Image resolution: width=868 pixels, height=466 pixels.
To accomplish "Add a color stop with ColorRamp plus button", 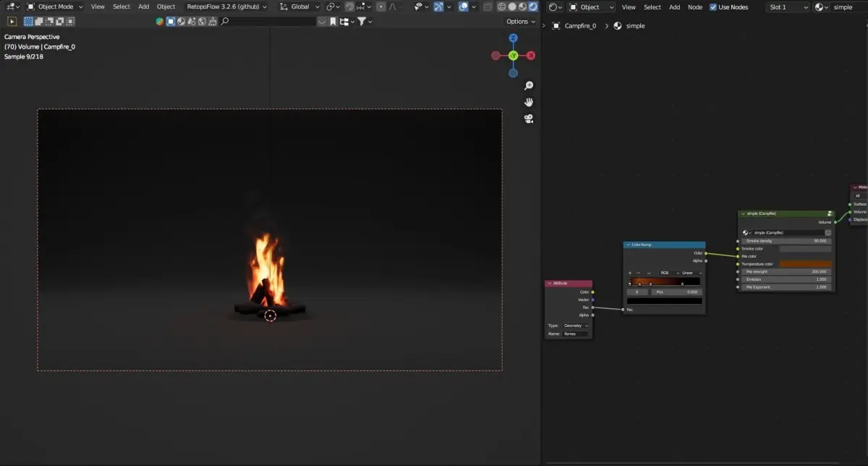I will [x=630, y=273].
